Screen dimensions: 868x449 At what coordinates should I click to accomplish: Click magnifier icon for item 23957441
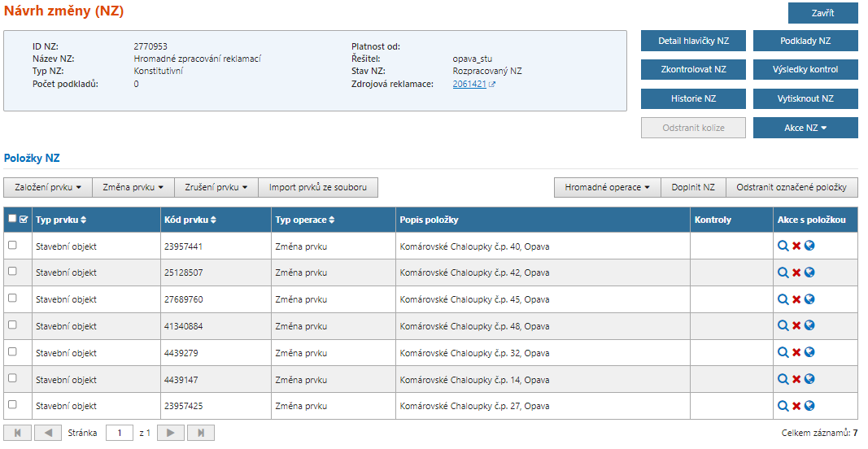click(783, 246)
